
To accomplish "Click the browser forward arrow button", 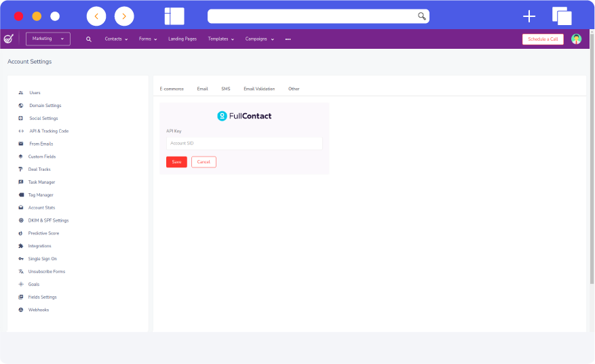I will click(124, 16).
